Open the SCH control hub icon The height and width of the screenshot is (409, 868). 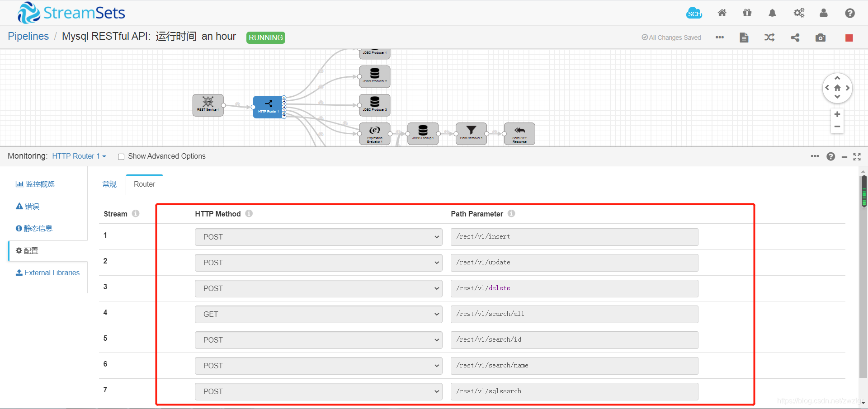694,13
